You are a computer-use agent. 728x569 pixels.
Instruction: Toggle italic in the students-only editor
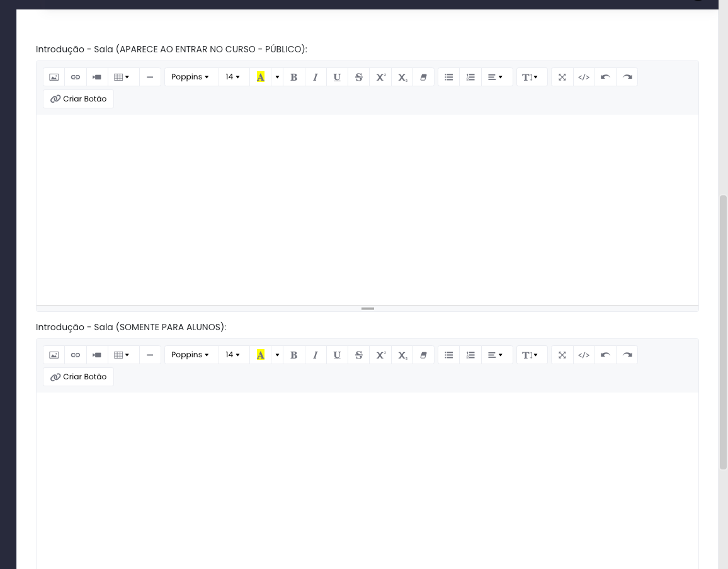pos(316,355)
